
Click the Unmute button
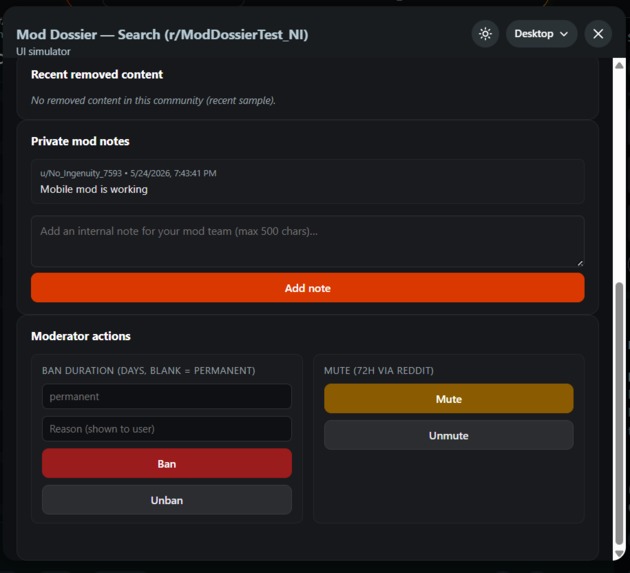448,435
